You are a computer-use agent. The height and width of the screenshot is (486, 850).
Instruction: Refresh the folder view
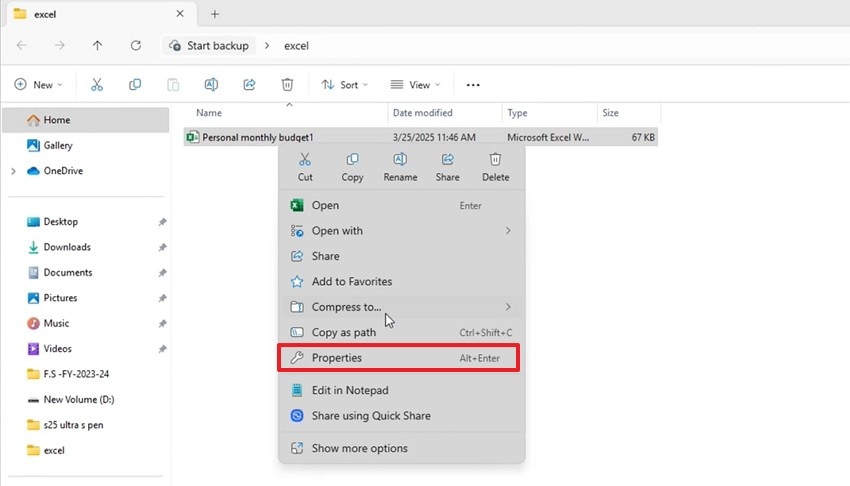coord(136,46)
